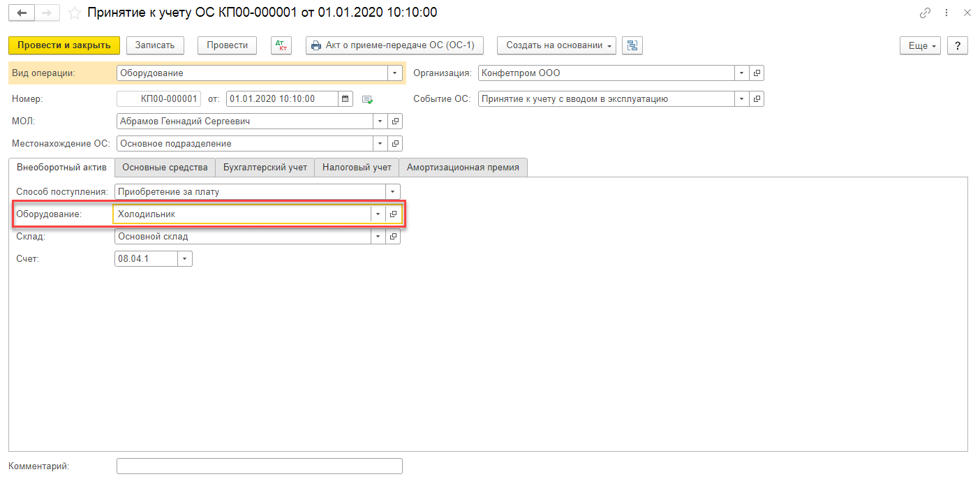
Task: Add document to favorites with star icon
Action: pos(74,13)
